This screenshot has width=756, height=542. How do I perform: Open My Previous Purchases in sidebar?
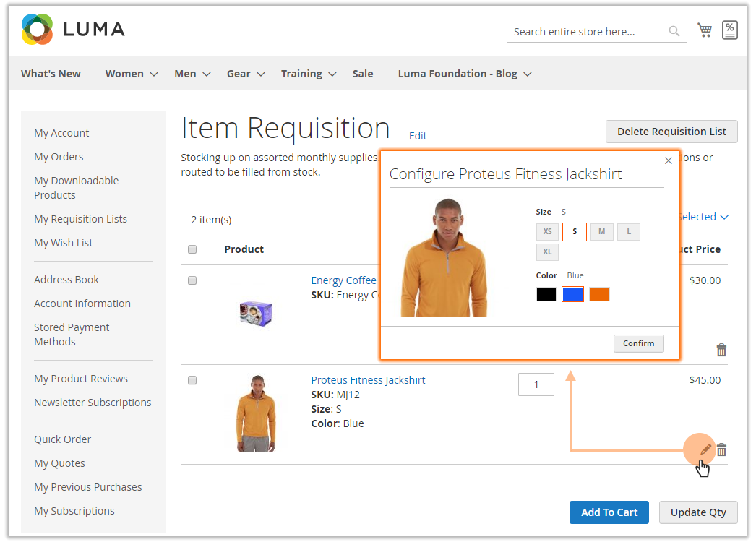tap(88, 487)
